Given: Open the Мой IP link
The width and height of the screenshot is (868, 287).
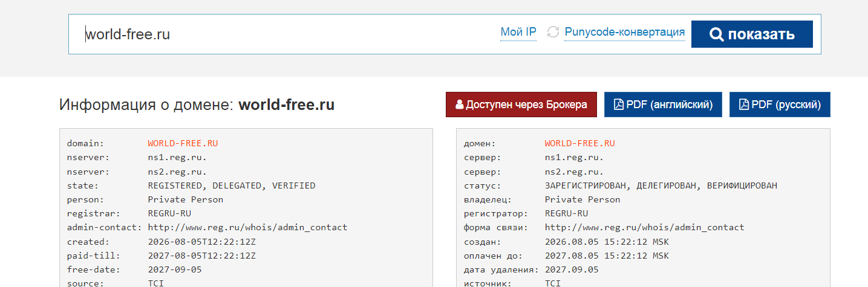Looking at the screenshot, I should pyautogui.click(x=518, y=33).
